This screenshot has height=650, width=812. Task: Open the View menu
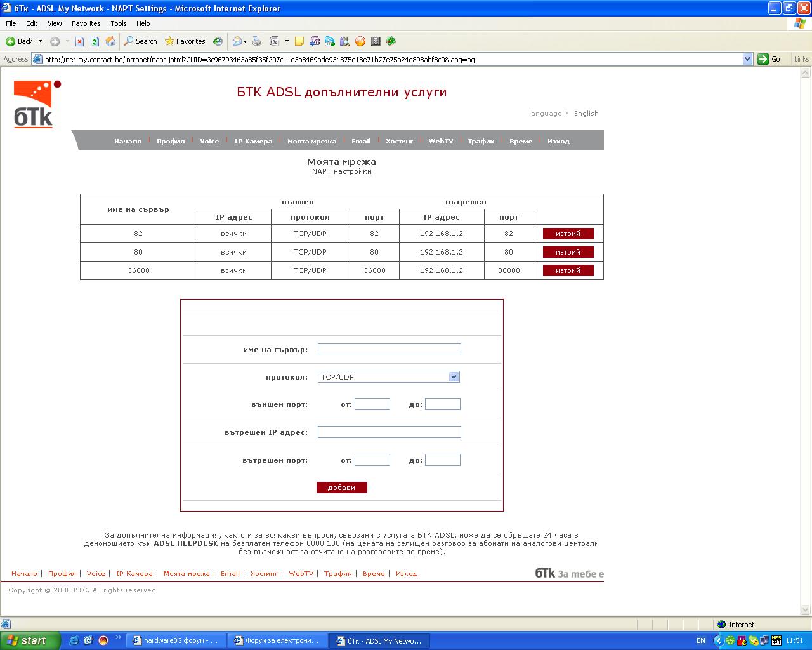pos(55,23)
